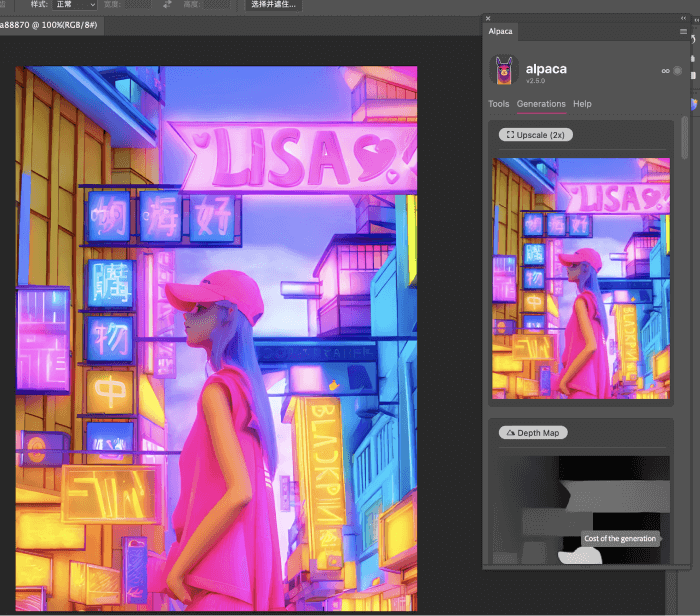
Task: Toggle the round status indicator beside infinity icon
Action: [x=678, y=71]
